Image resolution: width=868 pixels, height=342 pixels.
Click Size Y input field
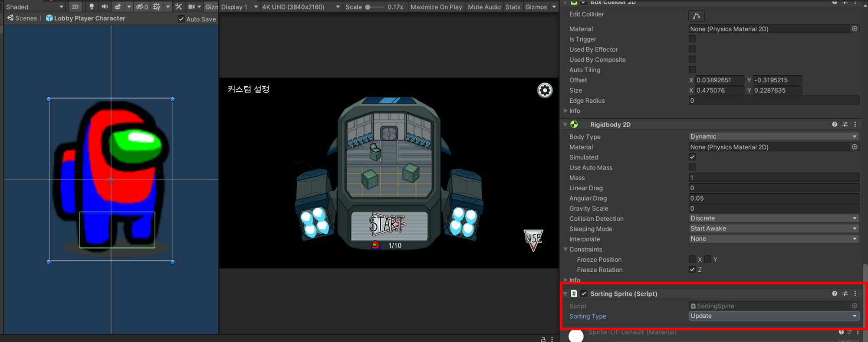778,90
